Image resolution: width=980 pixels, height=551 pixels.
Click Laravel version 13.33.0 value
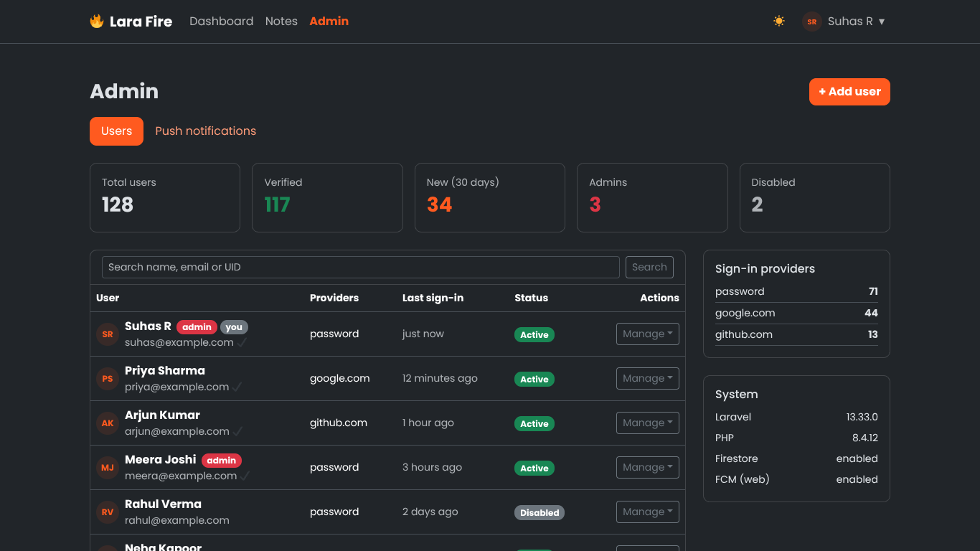(862, 417)
